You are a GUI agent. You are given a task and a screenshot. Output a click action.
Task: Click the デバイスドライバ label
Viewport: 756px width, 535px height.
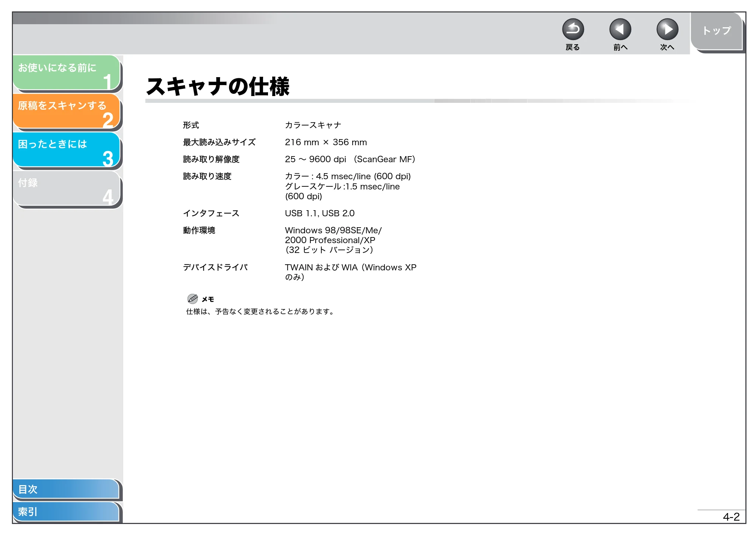click(x=215, y=267)
